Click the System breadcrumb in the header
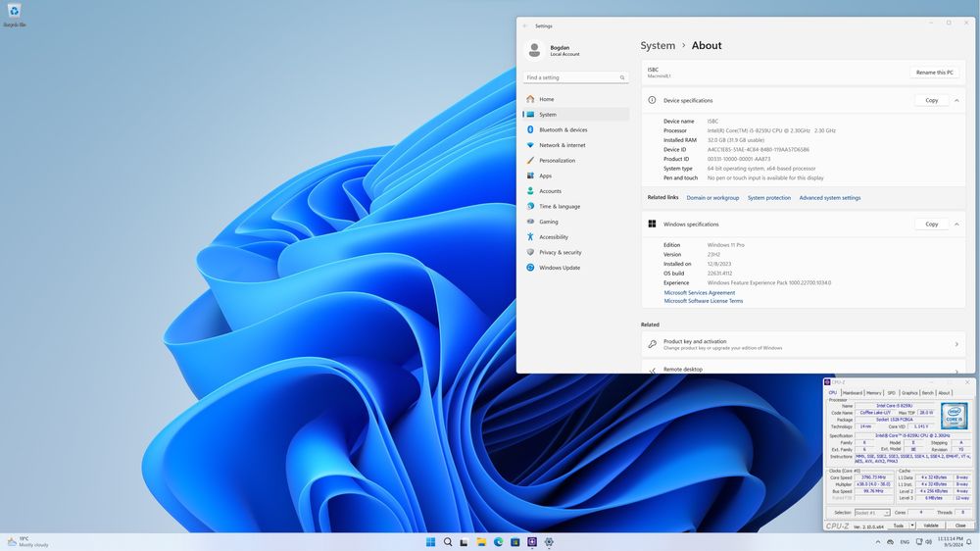This screenshot has height=551, width=980. (658, 46)
